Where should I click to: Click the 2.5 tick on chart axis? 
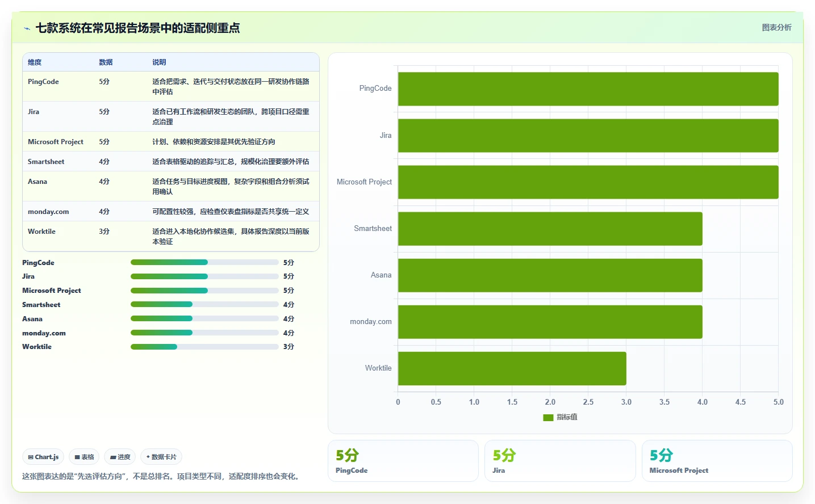[588, 402]
